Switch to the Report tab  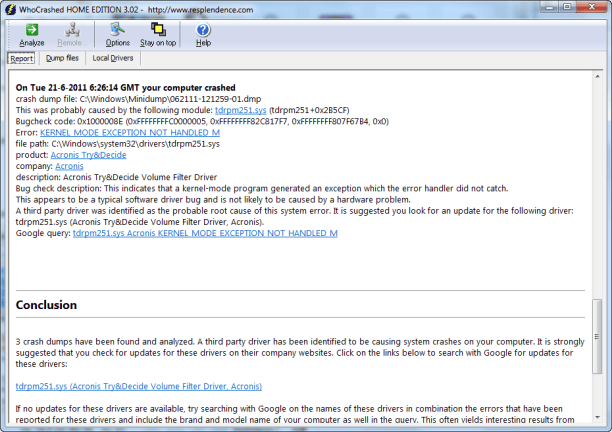coord(21,59)
